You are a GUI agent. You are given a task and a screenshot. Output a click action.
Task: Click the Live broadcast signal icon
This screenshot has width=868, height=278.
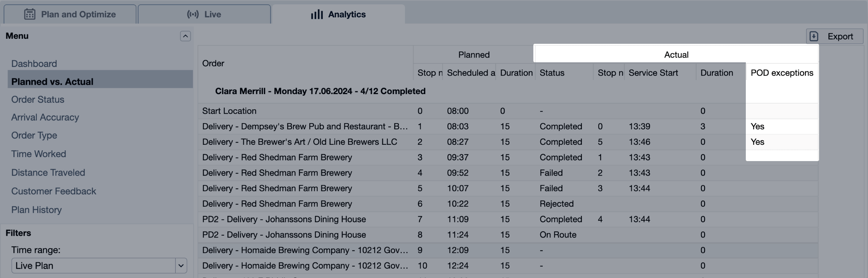pos(193,14)
